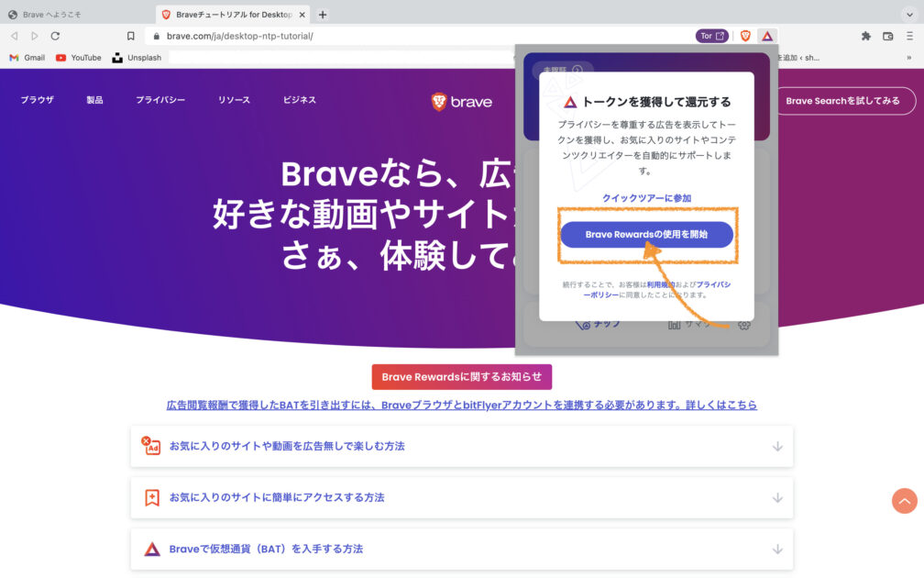The image size is (924, 578).
Task: Bookmark this page with the bookmark icon
Action: (x=131, y=36)
